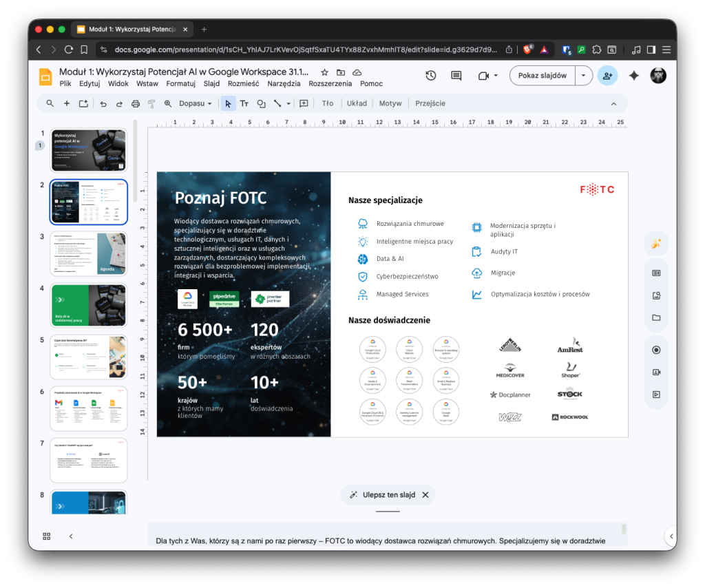Print the presentation via printer icon
Screen dimensions: 705x588
(136, 103)
